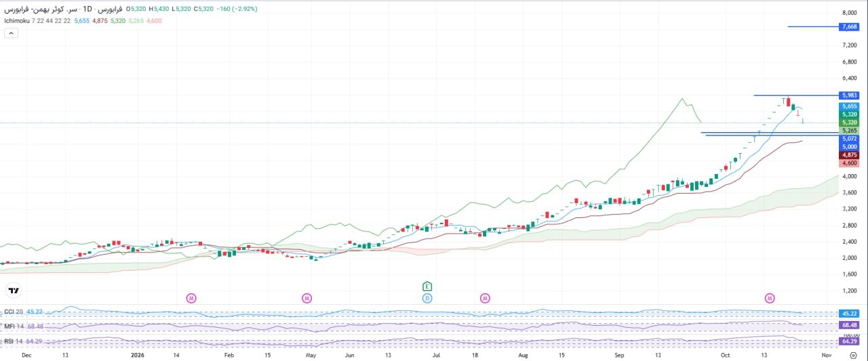Click the 5,983 price label on the axis
868x361 pixels.
[x=850, y=95]
